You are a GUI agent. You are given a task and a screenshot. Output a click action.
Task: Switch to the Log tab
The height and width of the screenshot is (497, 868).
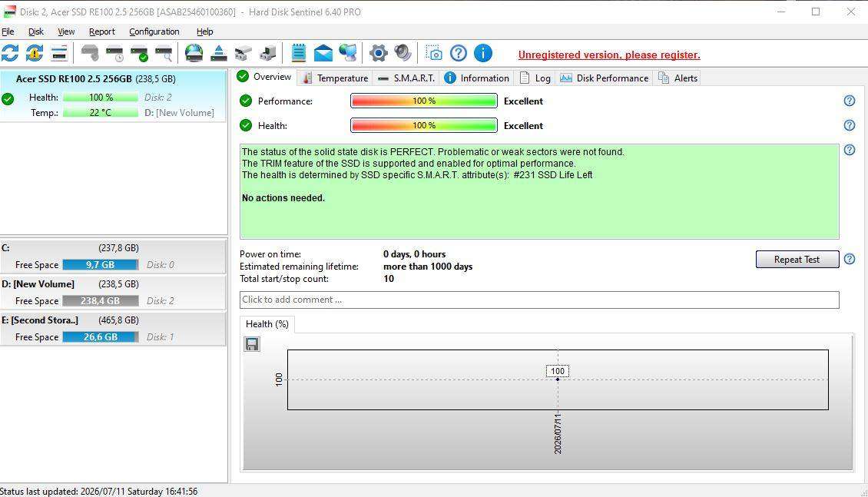535,78
